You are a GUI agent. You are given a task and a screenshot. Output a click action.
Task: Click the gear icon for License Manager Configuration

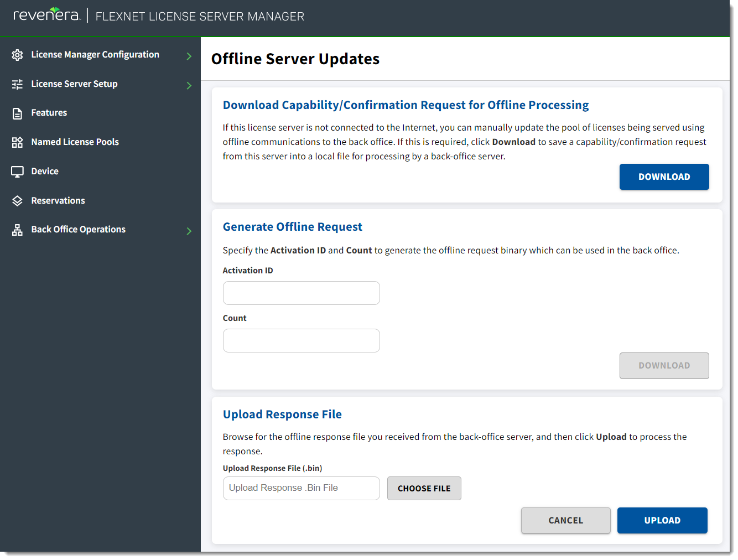point(17,55)
